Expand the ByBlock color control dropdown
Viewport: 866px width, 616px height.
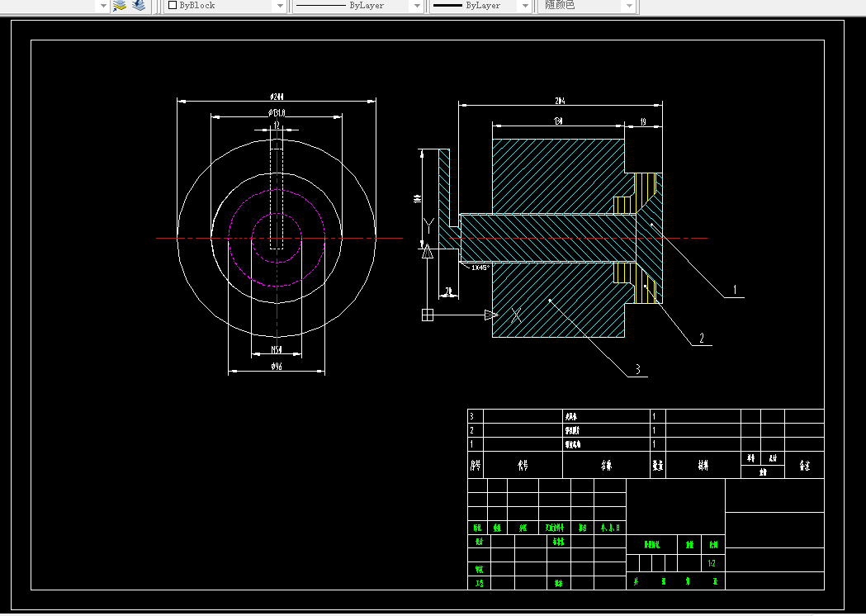pos(280,6)
